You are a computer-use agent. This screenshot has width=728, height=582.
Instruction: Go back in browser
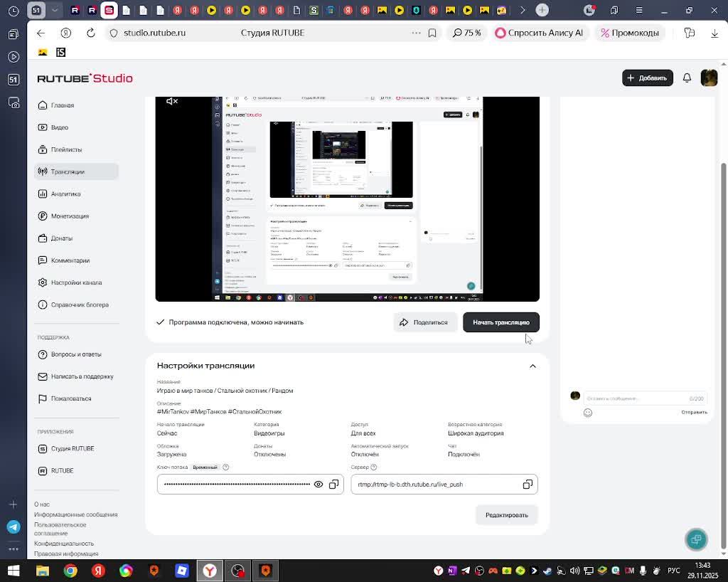[41, 33]
